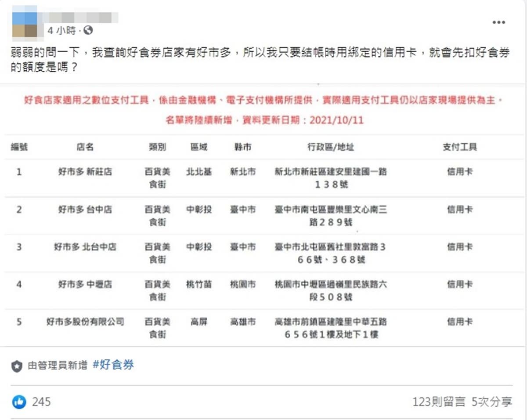Select the 好市多股份有限公司 store name
Viewport: 527px width, 420px height.
(85, 322)
